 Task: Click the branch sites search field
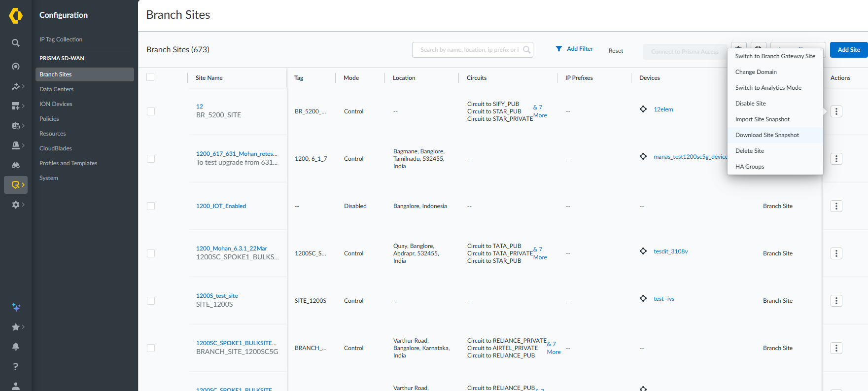468,50
